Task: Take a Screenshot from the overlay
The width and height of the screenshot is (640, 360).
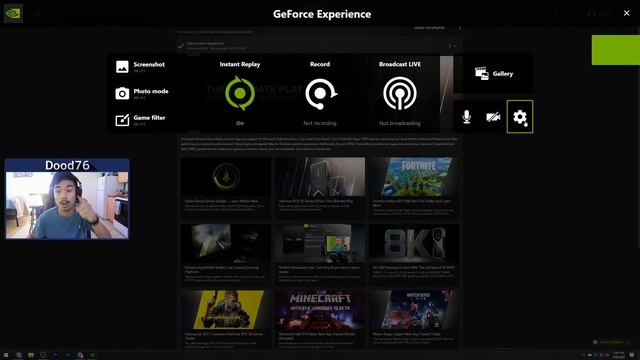Action: tap(140, 66)
